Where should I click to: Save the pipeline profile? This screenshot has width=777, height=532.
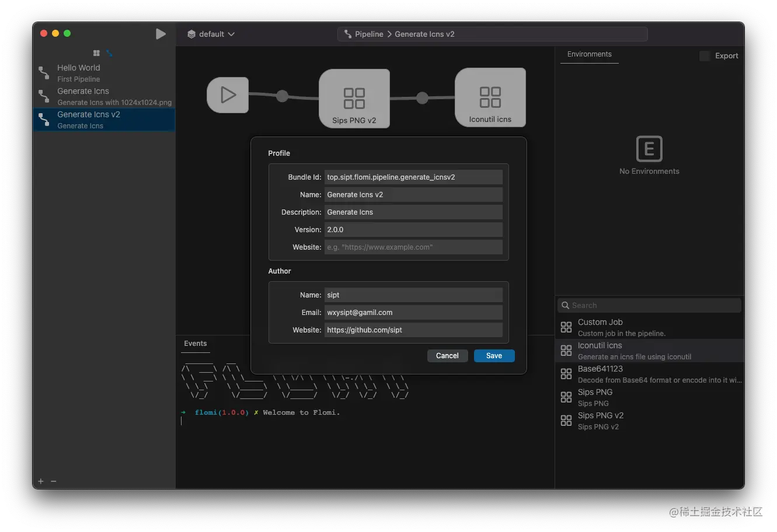(494, 356)
